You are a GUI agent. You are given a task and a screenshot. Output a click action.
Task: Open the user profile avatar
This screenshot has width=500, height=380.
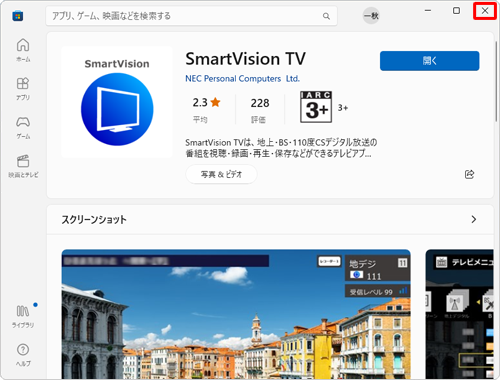pyautogui.click(x=371, y=16)
